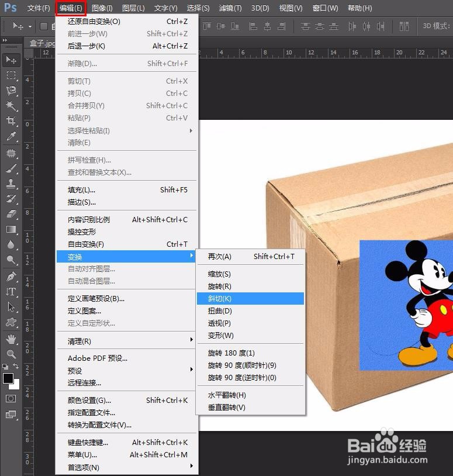Select the Magic Wand tool
The image size is (453, 476).
[x=11, y=106]
